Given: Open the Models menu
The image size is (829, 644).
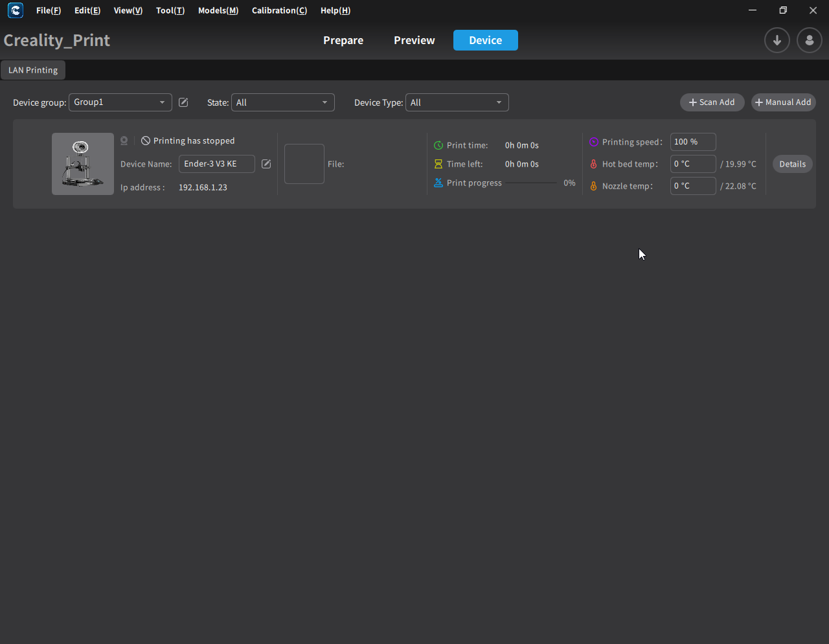Looking at the screenshot, I should click(x=218, y=10).
